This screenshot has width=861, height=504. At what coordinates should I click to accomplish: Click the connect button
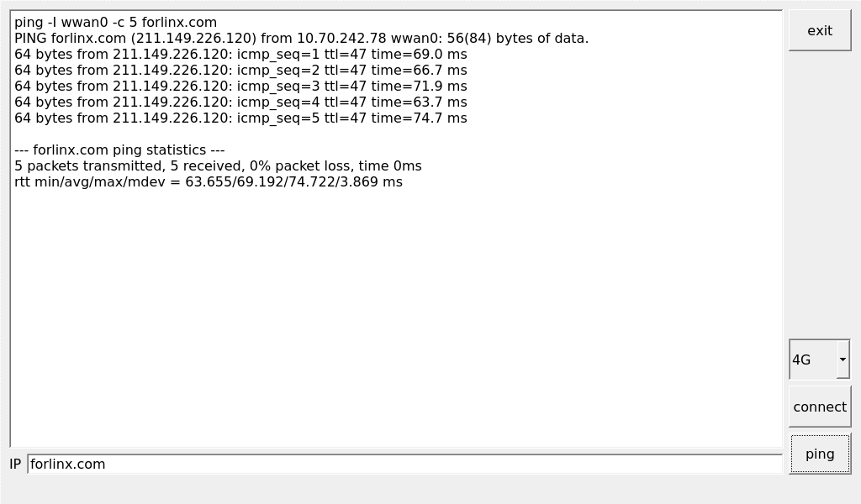(x=820, y=407)
